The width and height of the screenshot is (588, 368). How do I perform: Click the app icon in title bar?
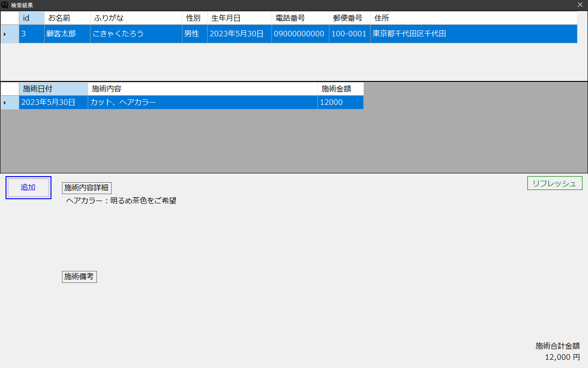coord(5,5)
